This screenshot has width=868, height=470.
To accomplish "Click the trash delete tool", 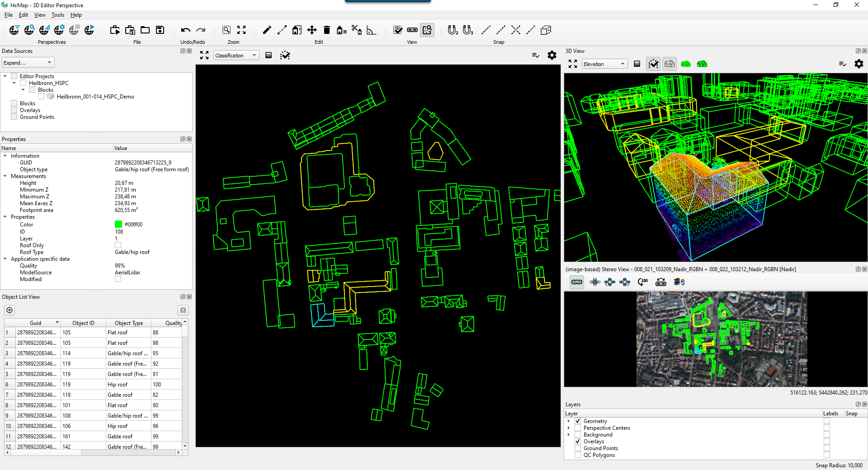I will [x=327, y=30].
